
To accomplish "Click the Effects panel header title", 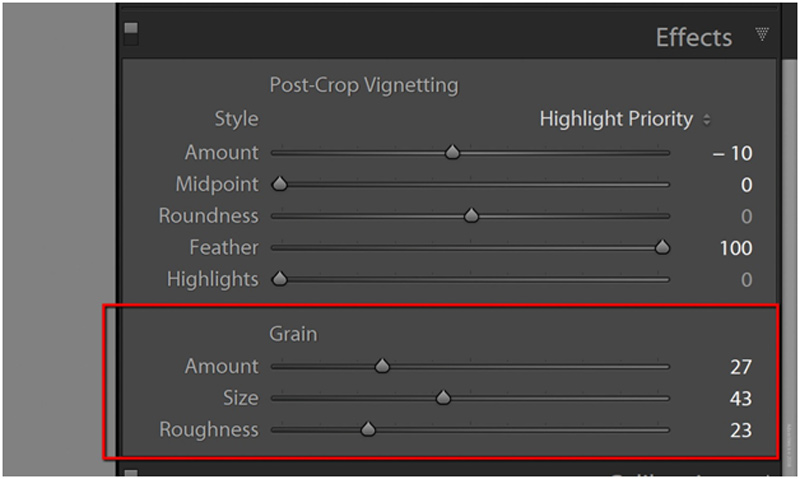I will [x=694, y=38].
